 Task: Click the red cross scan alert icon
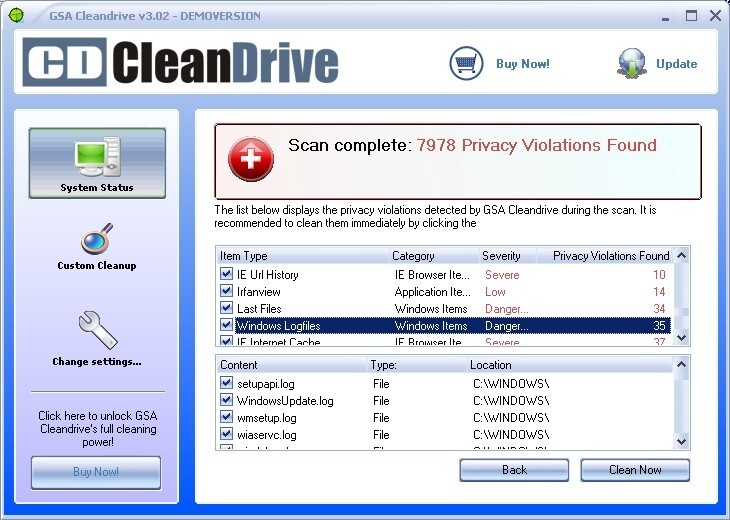point(250,159)
